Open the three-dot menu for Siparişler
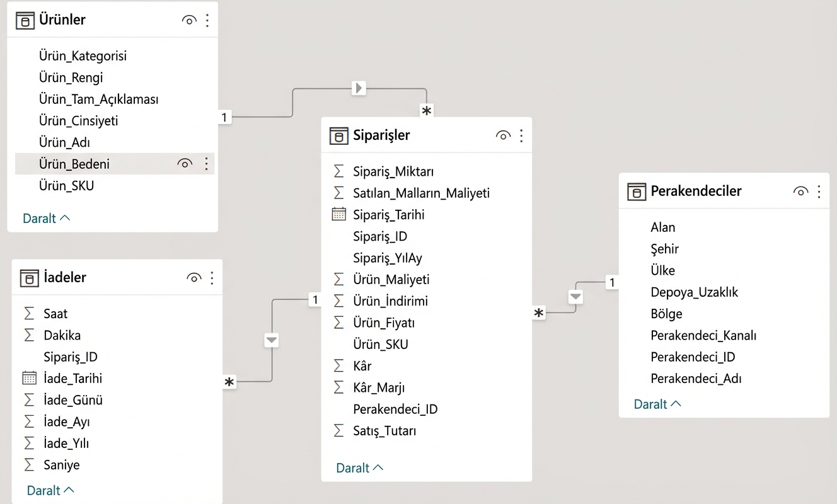The width and height of the screenshot is (837, 504). click(521, 135)
